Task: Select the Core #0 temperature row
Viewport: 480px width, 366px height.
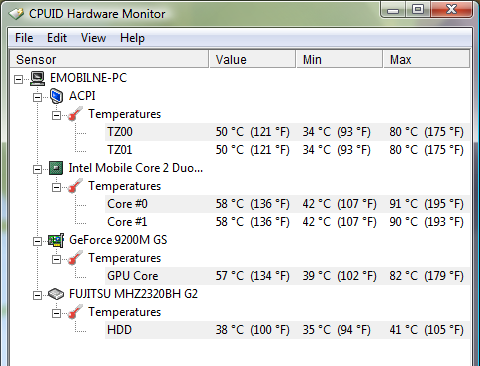Action: point(287,204)
